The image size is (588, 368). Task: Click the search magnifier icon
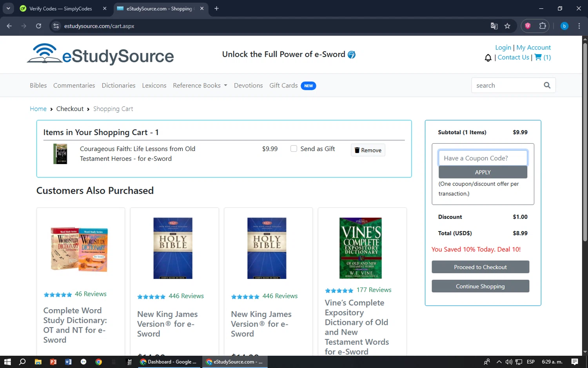547,85
